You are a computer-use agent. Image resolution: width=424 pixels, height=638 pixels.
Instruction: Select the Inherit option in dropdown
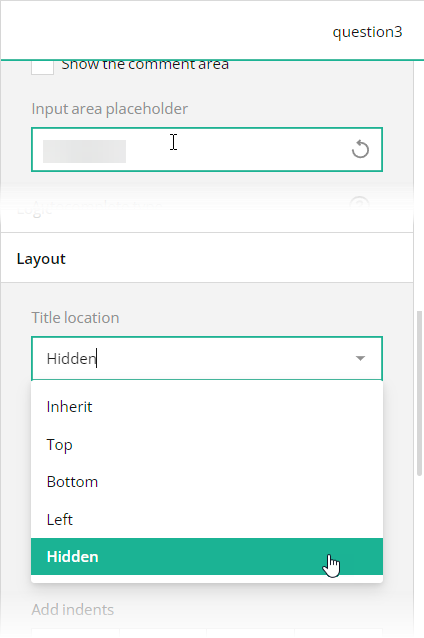coord(207,407)
